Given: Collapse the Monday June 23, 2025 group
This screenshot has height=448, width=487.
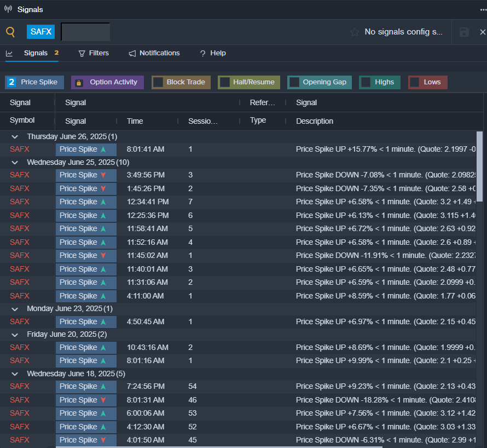Looking at the screenshot, I should click(15, 309).
